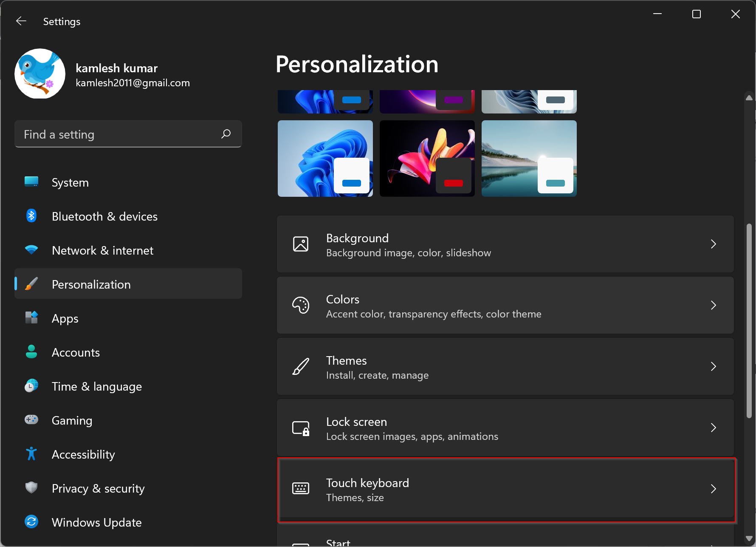
Task: Click the search magnifier icon
Action: click(x=226, y=134)
